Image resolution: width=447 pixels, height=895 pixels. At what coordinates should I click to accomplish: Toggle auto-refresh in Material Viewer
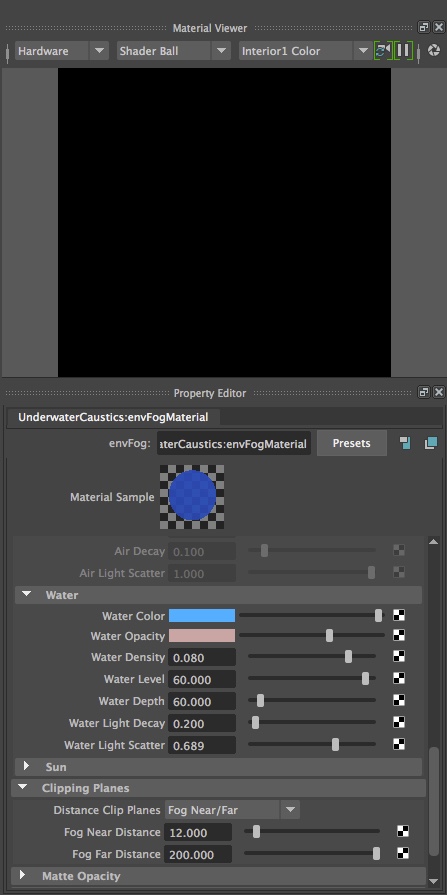[382, 50]
